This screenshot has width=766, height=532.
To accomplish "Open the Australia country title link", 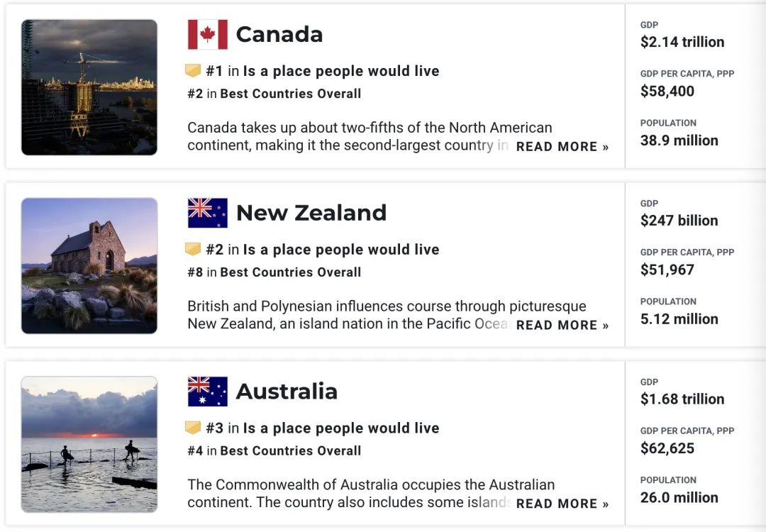I will (x=287, y=392).
